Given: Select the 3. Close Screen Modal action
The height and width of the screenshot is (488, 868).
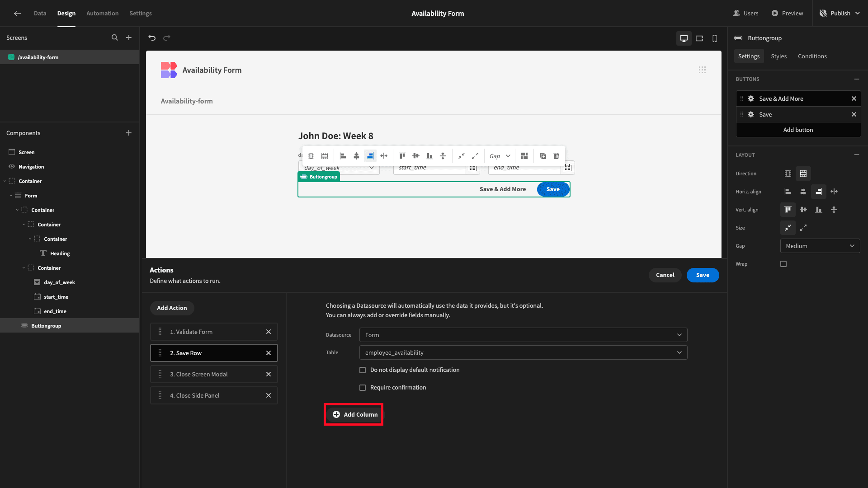Looking at the screenshot, I should (214, 374).
